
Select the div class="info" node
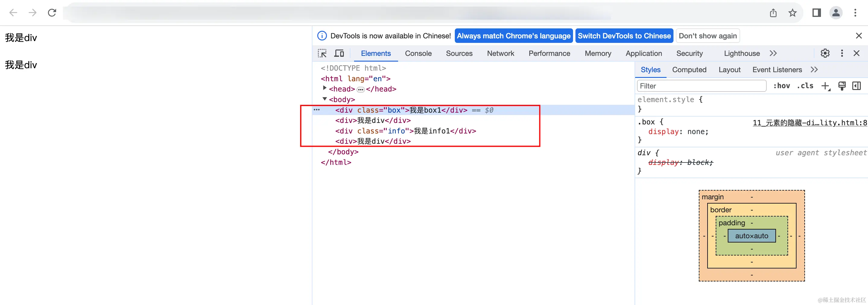click(405, 131)
